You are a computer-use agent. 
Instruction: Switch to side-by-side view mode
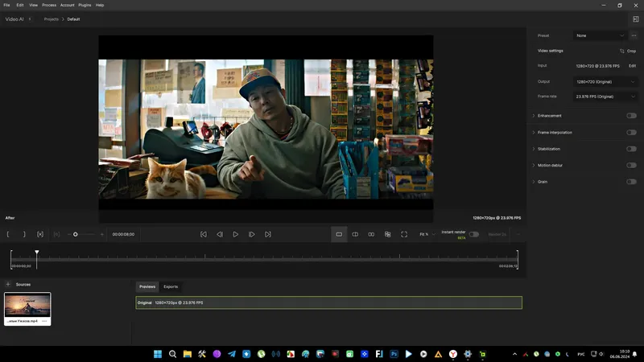pos(371,234)
